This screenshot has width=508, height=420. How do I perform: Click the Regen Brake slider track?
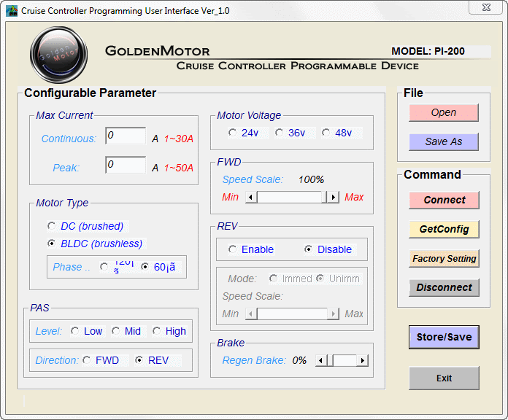click(345, 360)
